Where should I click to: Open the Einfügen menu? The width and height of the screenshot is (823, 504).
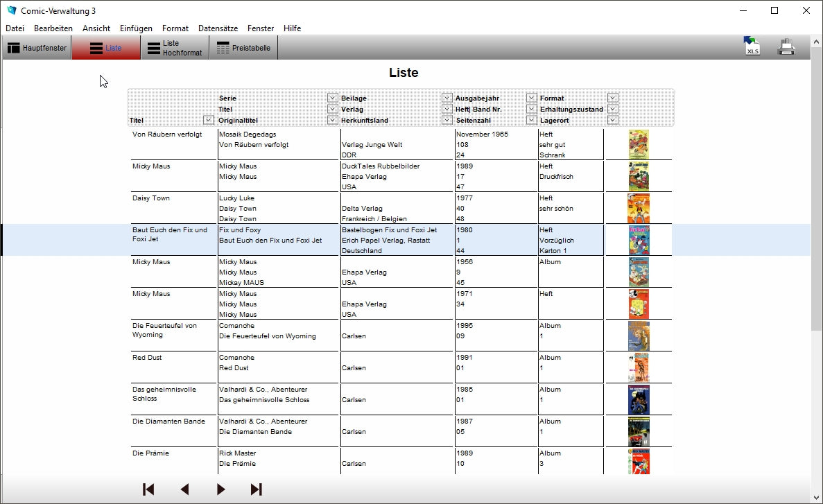point(136,28)
